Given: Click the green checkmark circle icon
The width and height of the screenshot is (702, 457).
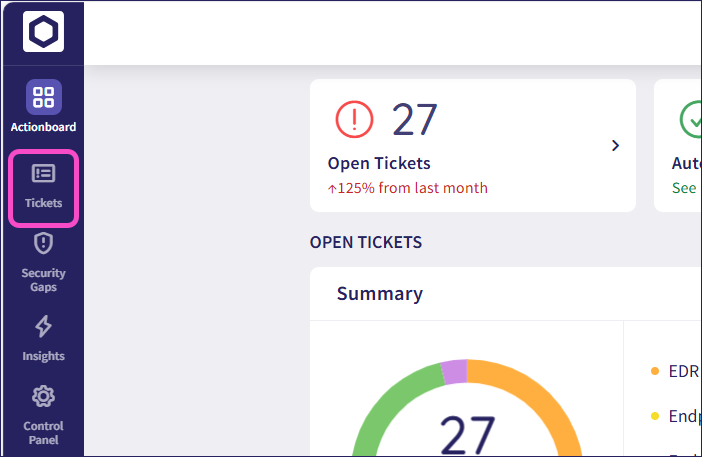Looking at the screenshot, I should point(691,120).
